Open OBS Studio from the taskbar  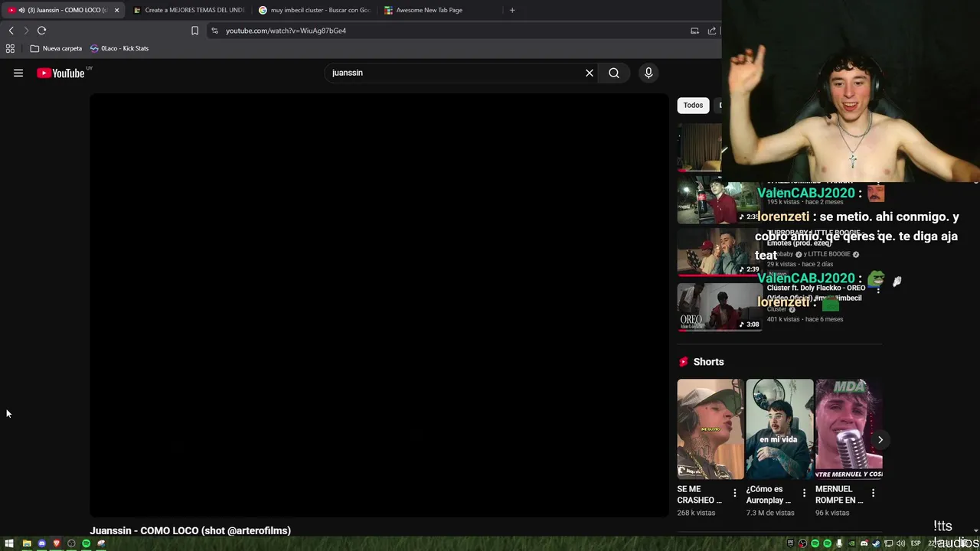(x=71, y=543)
